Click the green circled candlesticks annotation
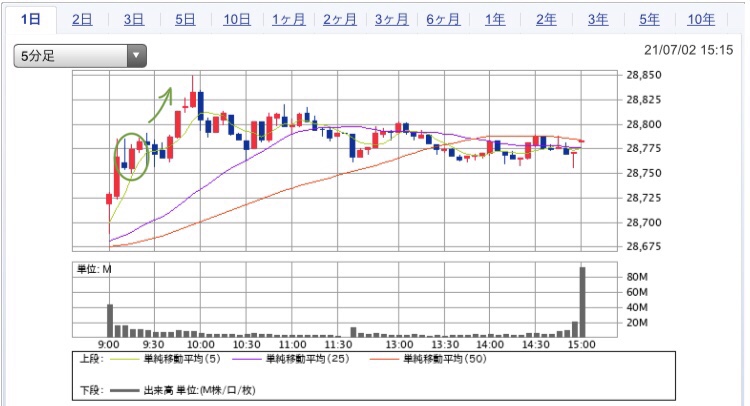The image size is (750, 406). [x=132, y=156]
